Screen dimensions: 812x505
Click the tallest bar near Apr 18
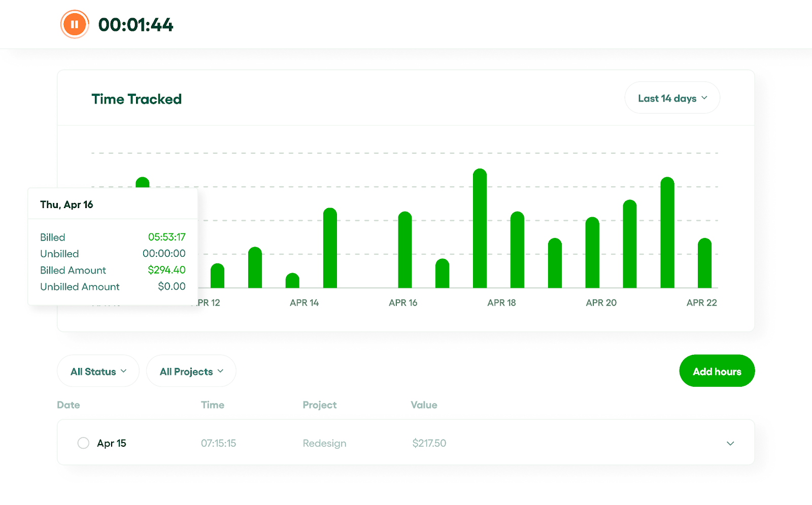(480, 228)
